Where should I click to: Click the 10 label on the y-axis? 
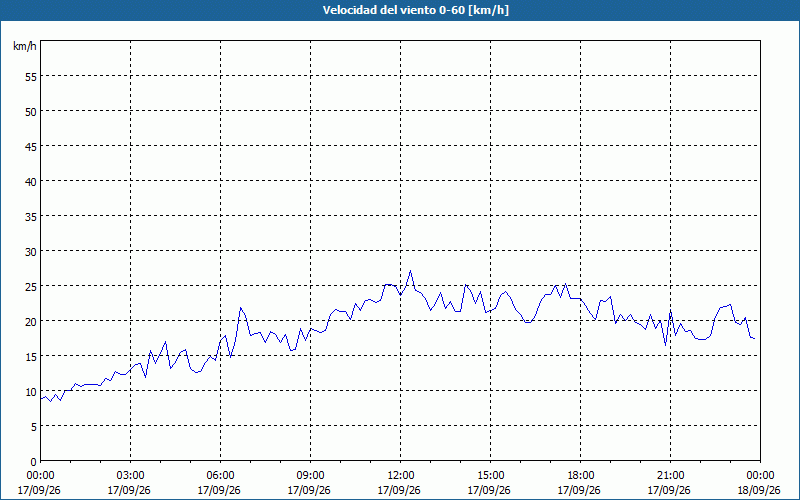(31, 392)
